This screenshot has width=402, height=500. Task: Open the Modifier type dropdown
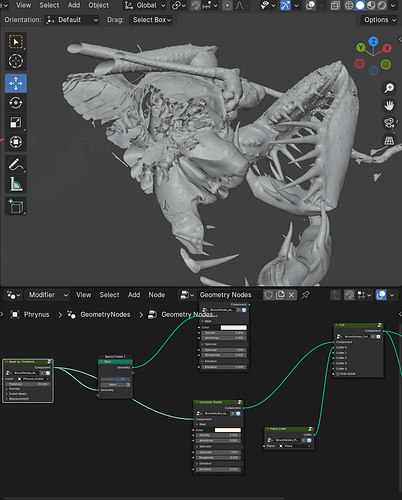coord(48,295)
